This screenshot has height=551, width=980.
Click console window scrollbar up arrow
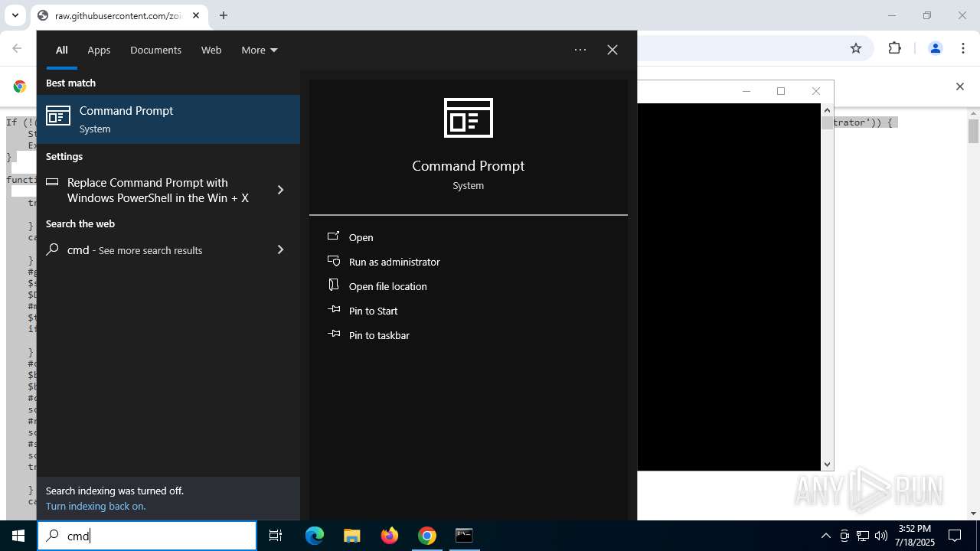pos(827,109)
